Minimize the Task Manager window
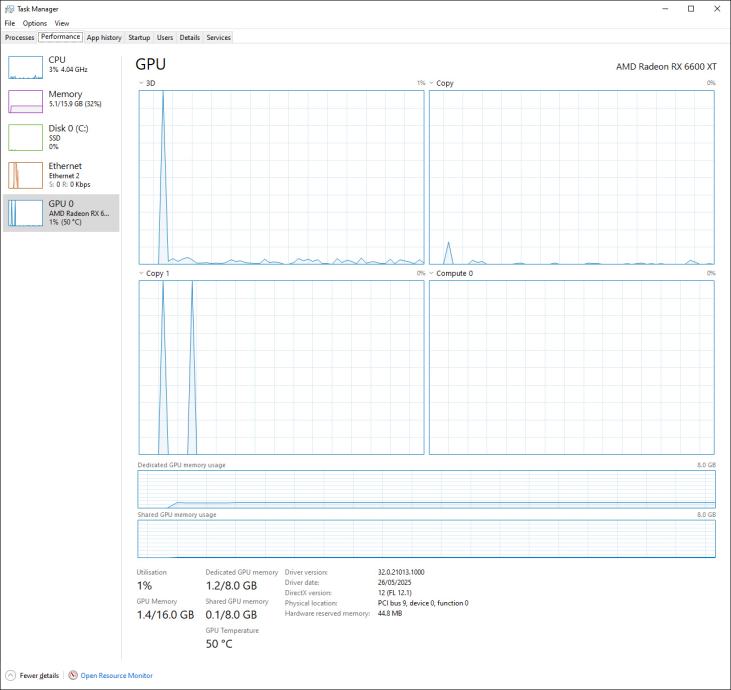This screenshot has width=731, height=690. tap(665, 9)
